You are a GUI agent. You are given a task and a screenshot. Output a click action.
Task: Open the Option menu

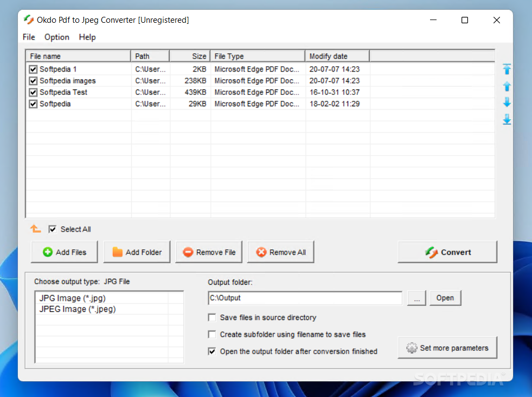click(56, 37)
